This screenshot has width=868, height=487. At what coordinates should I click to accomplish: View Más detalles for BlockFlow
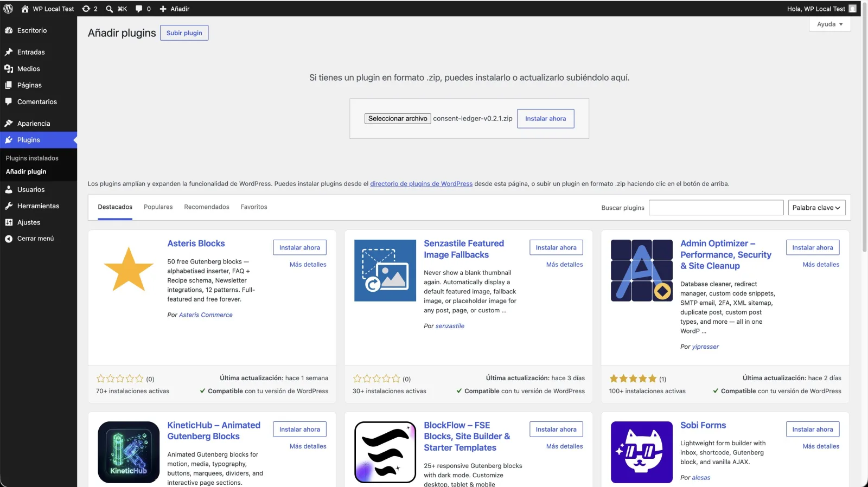coord(564,446)
